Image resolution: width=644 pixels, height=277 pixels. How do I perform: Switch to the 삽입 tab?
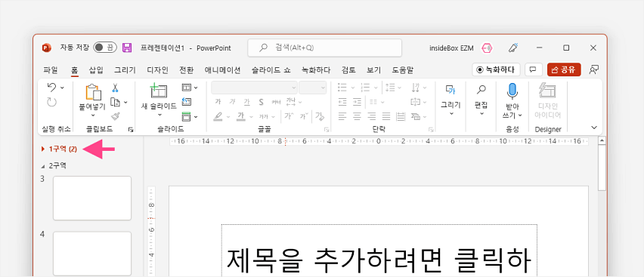96,70
